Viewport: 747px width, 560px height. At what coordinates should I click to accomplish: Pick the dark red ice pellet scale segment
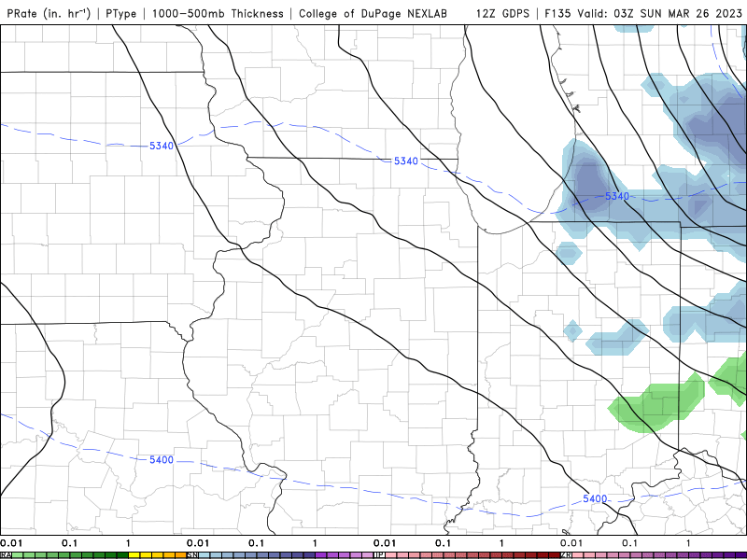(551, 555)
